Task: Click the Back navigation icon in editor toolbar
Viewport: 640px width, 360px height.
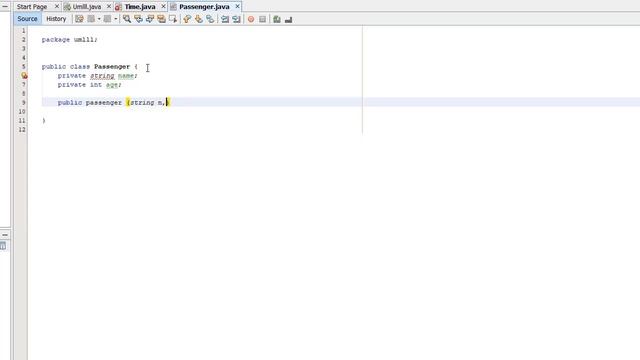Action: pyautogui.click(x=91, y=19)
